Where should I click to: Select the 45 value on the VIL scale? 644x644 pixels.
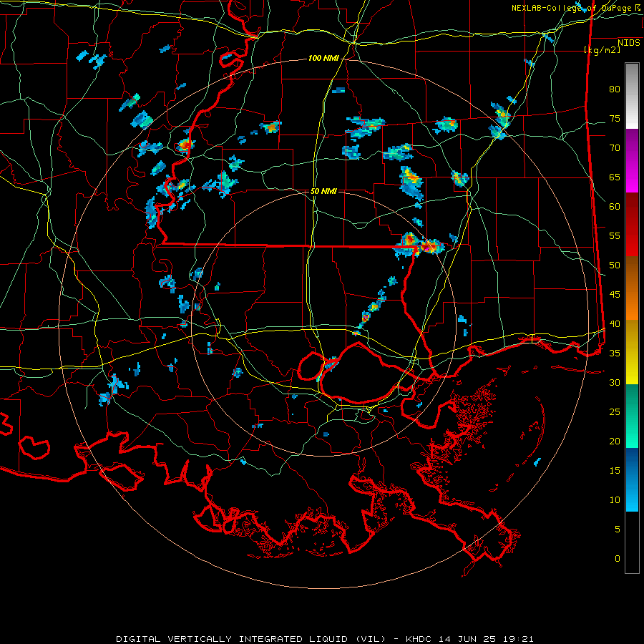coord(615,295)
